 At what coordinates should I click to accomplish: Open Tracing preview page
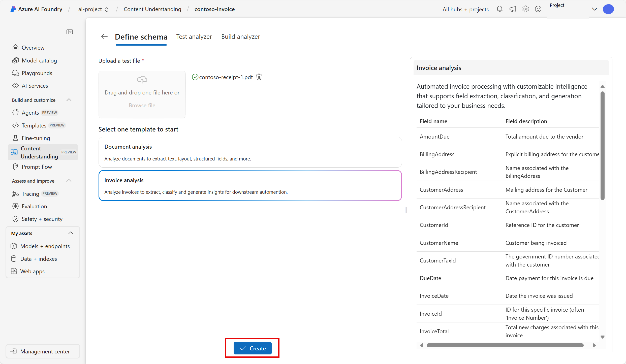35,193
